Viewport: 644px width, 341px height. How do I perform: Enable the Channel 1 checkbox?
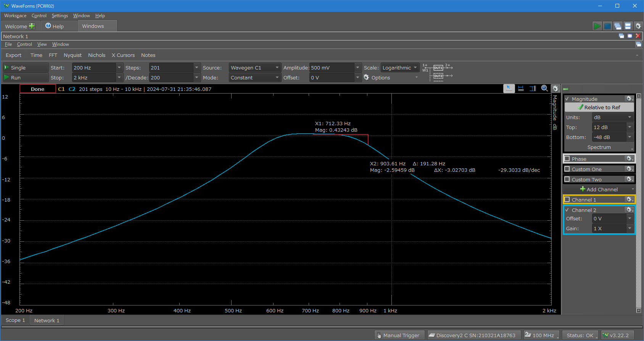567,200
